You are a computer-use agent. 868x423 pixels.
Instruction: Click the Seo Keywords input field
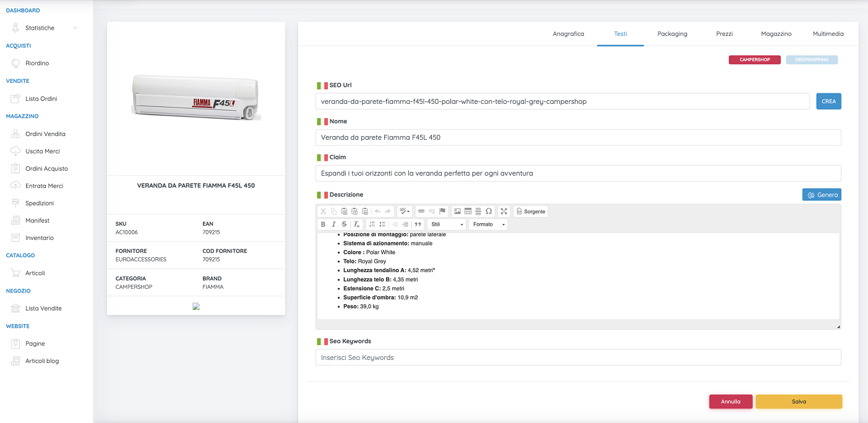(578, 357)
